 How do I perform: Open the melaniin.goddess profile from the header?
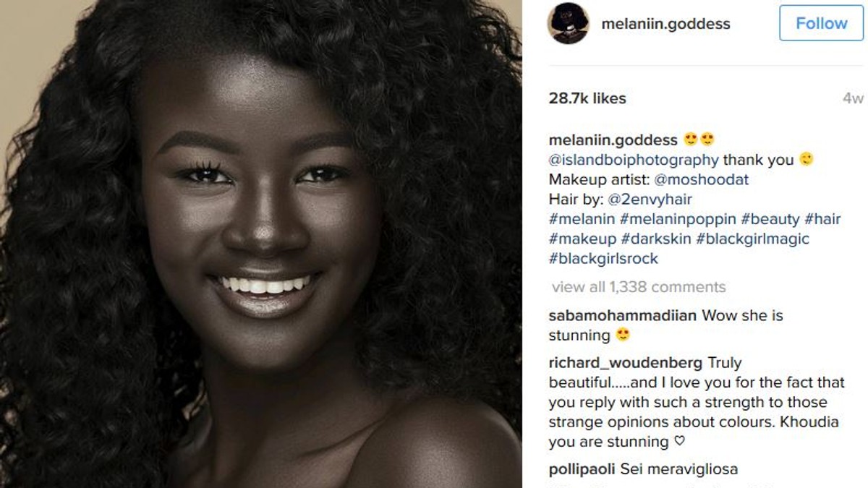(665, 24)
